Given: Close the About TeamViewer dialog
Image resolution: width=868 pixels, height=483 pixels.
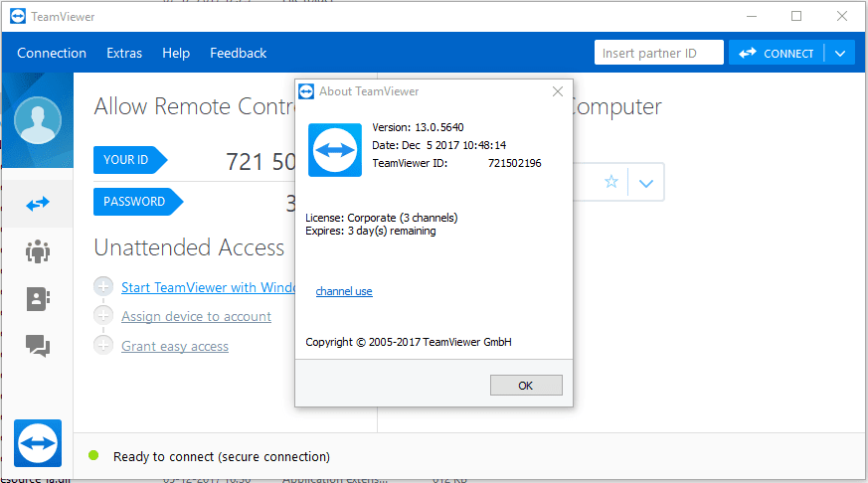Looking at the screenshot, I should click(558, 91).
